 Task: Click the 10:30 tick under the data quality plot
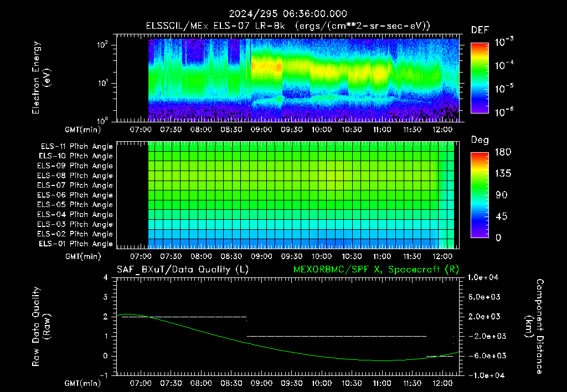click(352, 383)
